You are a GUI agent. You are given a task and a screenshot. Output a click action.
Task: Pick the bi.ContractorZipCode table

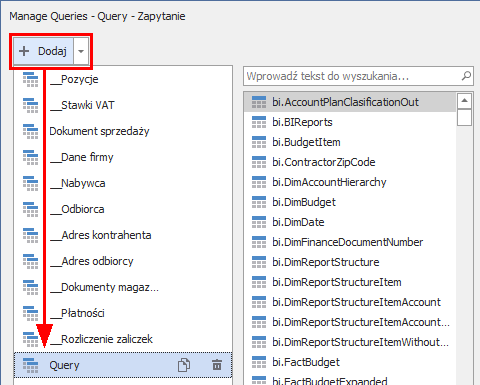[x=324, y=162]
